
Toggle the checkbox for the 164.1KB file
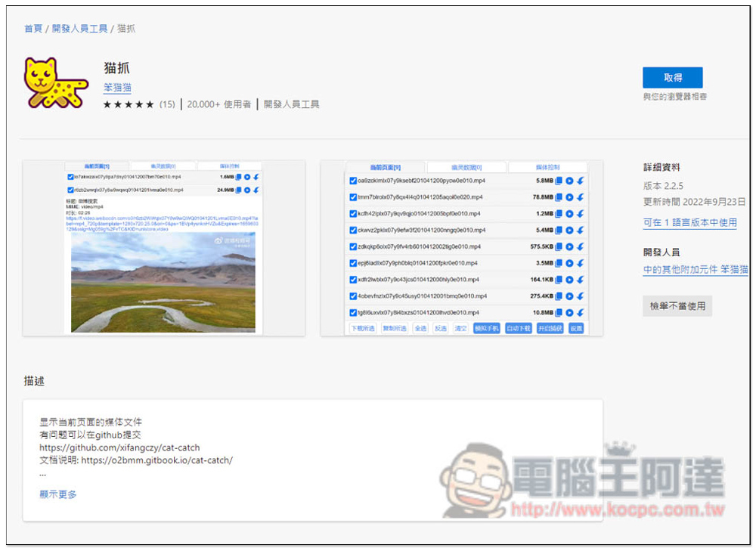pos(353,280)
